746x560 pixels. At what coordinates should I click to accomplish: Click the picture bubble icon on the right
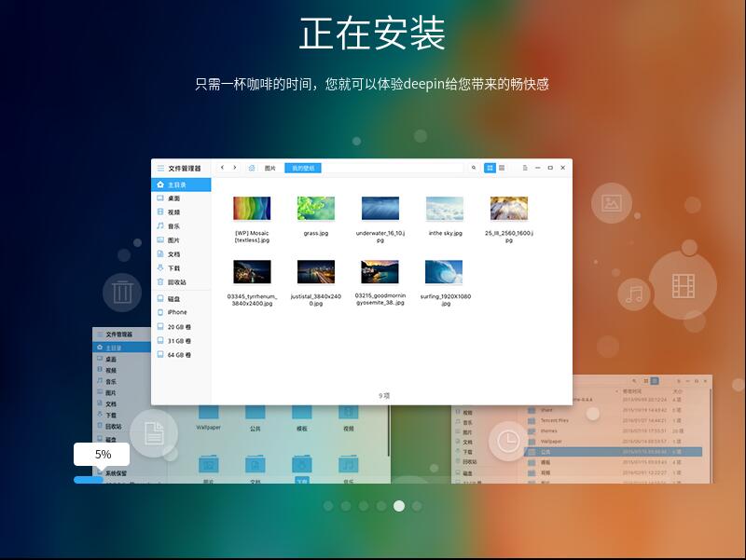[x=612, y=202]
